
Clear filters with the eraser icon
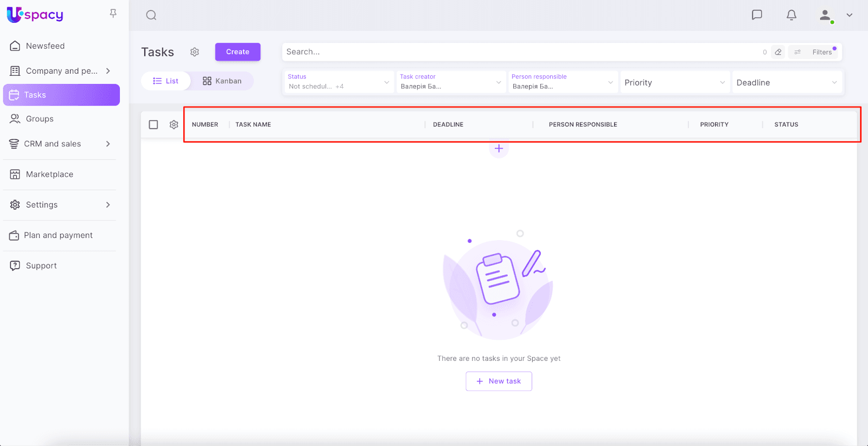point(778,52)
